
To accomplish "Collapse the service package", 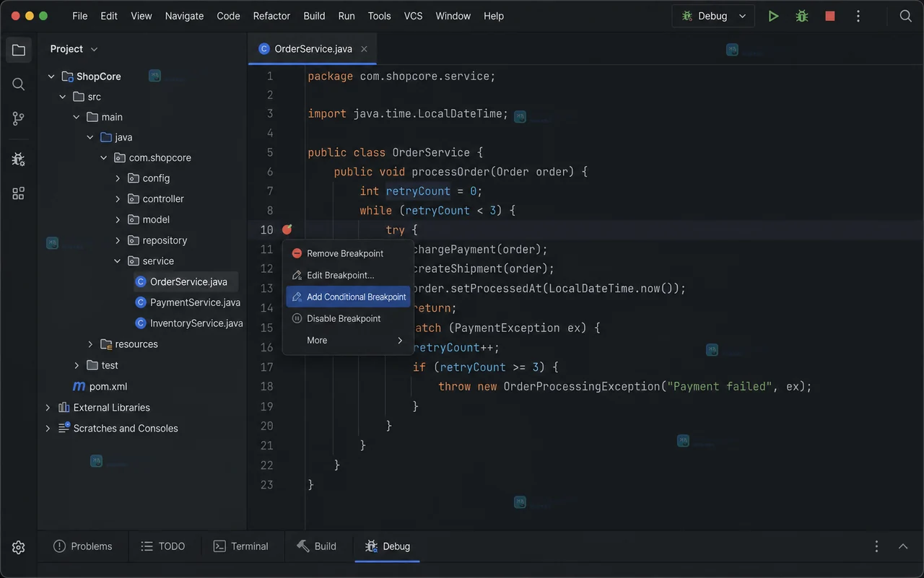I will click(x=118, y=261).
